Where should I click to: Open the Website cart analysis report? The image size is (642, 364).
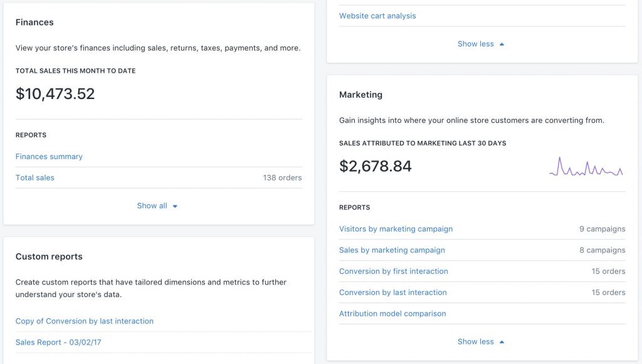coord(377,16)
